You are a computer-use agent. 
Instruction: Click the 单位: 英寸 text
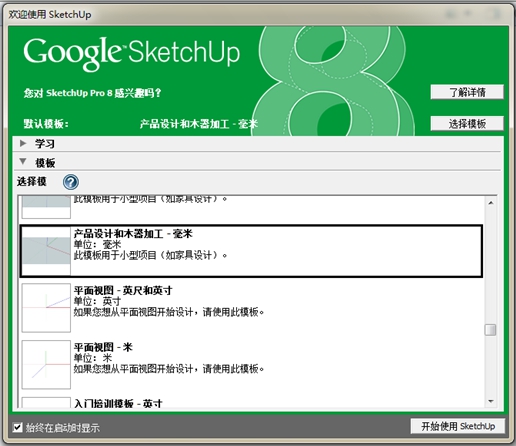pos(97,301)
